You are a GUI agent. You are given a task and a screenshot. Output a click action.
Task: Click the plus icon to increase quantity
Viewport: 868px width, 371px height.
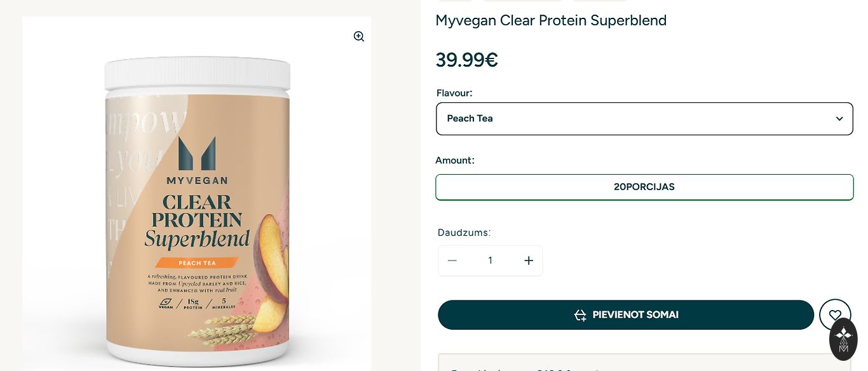[x=529, y=260]
